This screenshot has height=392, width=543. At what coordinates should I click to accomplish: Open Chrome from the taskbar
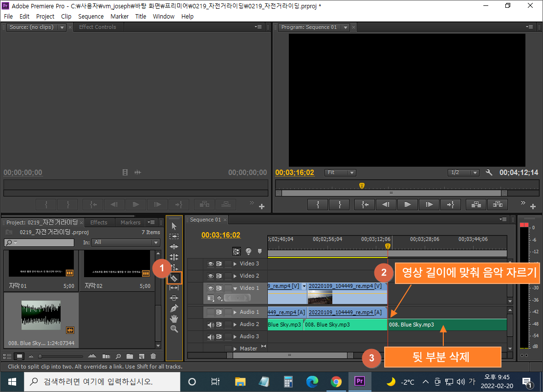[336, 382]
